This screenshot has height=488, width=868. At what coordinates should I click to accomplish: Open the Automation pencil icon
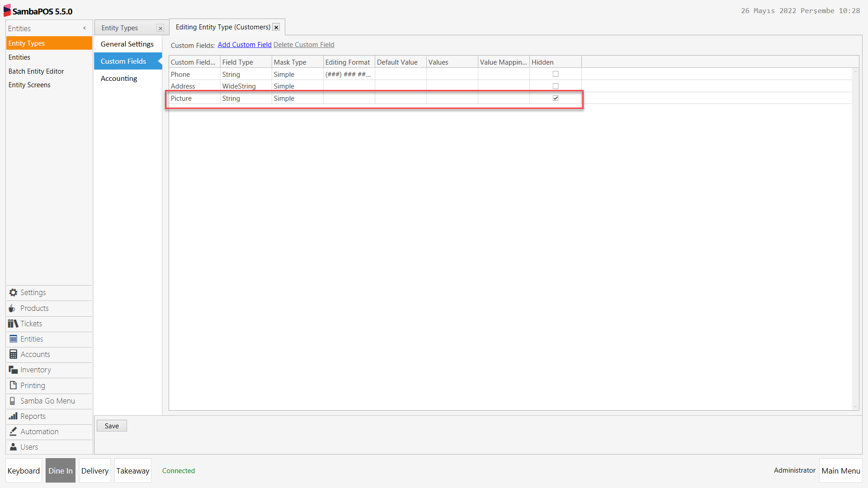coord(13,431)
